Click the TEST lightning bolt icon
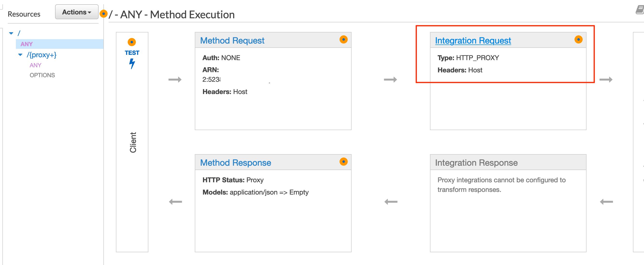This screenshot has height=265, width=644. [x=132, y=63]
